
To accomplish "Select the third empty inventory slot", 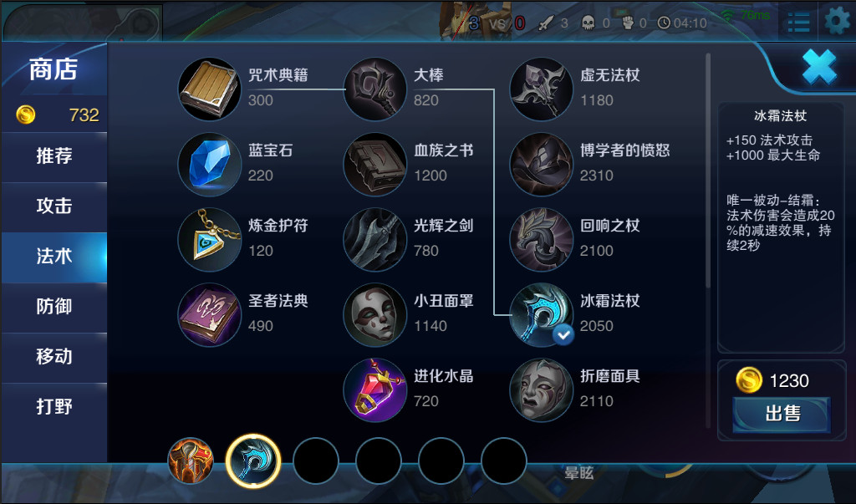I will pos(441,461).
